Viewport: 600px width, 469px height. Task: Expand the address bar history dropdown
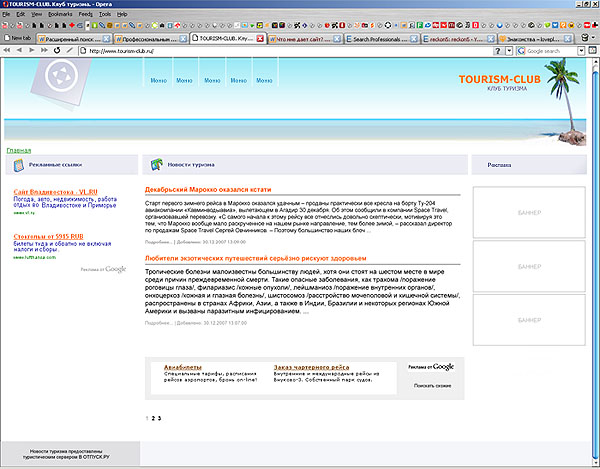[x=509, y=51]
